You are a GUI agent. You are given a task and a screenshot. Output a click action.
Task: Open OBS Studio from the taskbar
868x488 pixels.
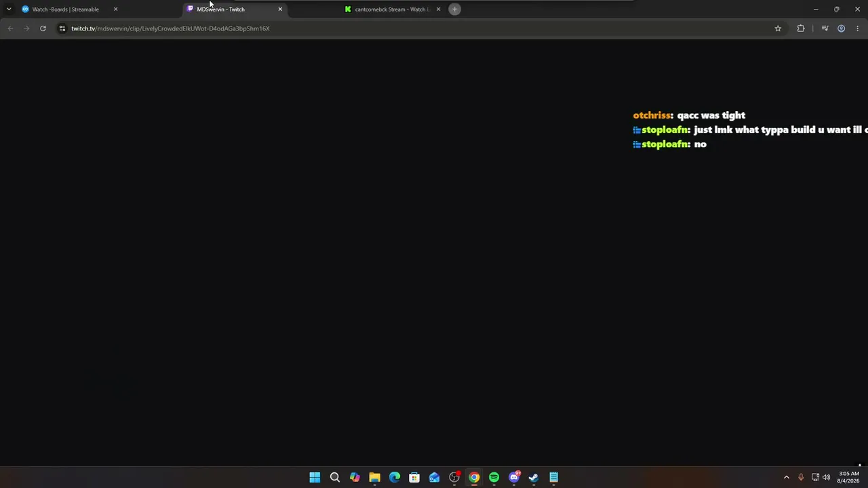[x=454, y=477]
